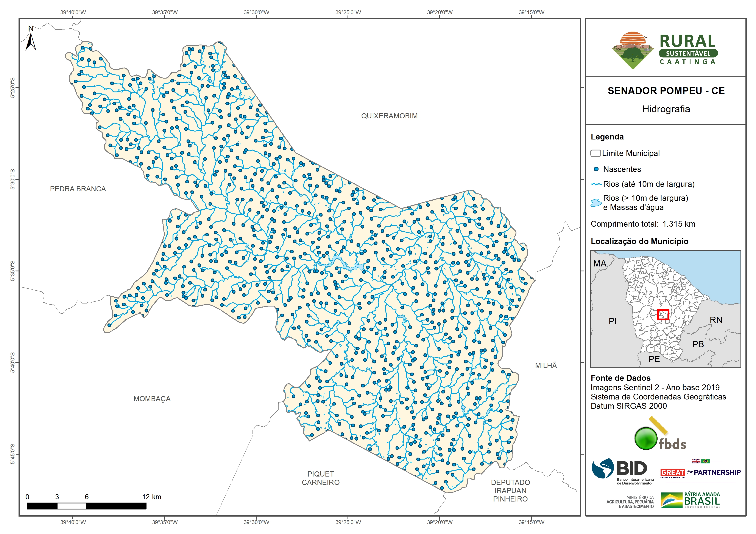Click the MILHÃ municipality label
The height and width of the screenshot is (534, 756).
(546, 365)
